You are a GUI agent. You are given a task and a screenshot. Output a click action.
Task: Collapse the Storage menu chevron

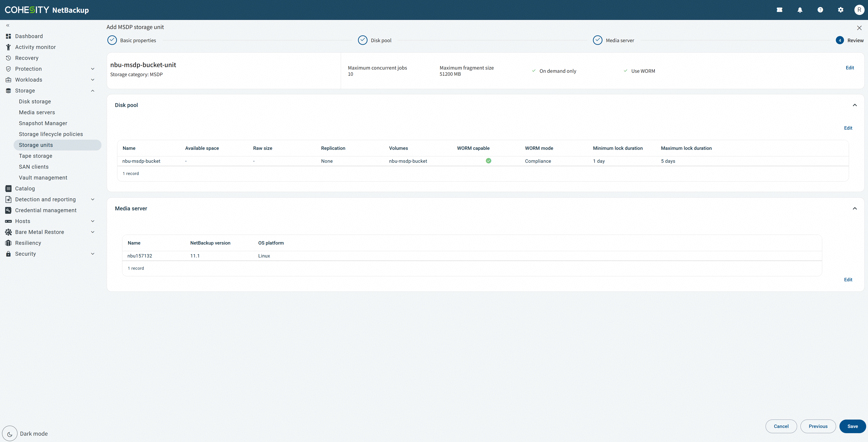pos(93,91)
